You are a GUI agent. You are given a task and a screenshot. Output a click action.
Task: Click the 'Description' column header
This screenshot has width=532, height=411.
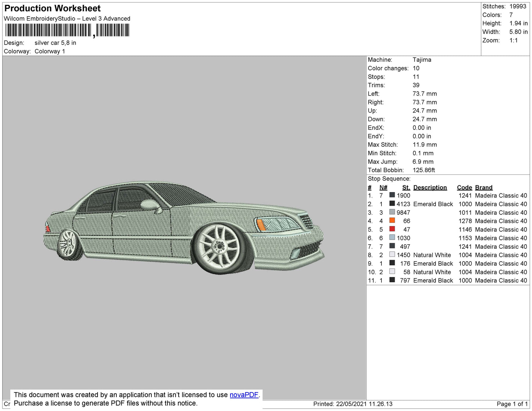[x=430, y=187]
